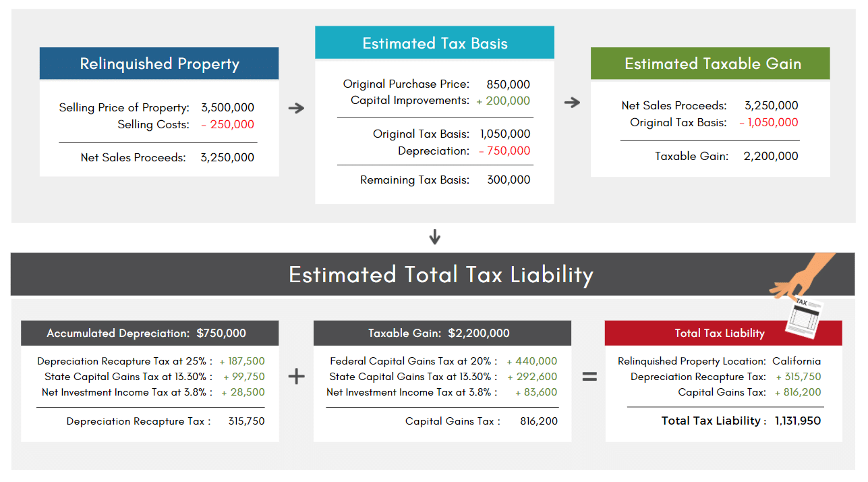Select the Taxable Gain value 2,200,000
The height and width of the screenshot is (482, 868).
coord(771,156)
